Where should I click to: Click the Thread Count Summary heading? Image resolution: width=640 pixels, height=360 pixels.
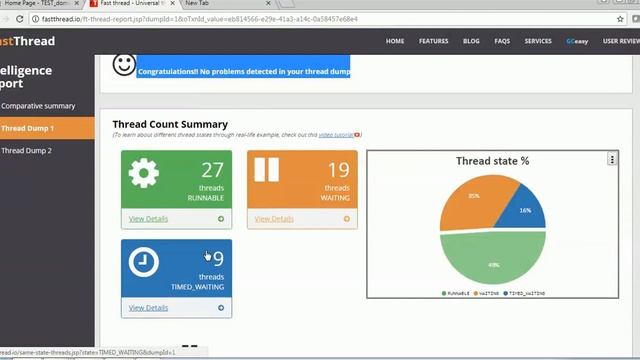click(170, 124)
